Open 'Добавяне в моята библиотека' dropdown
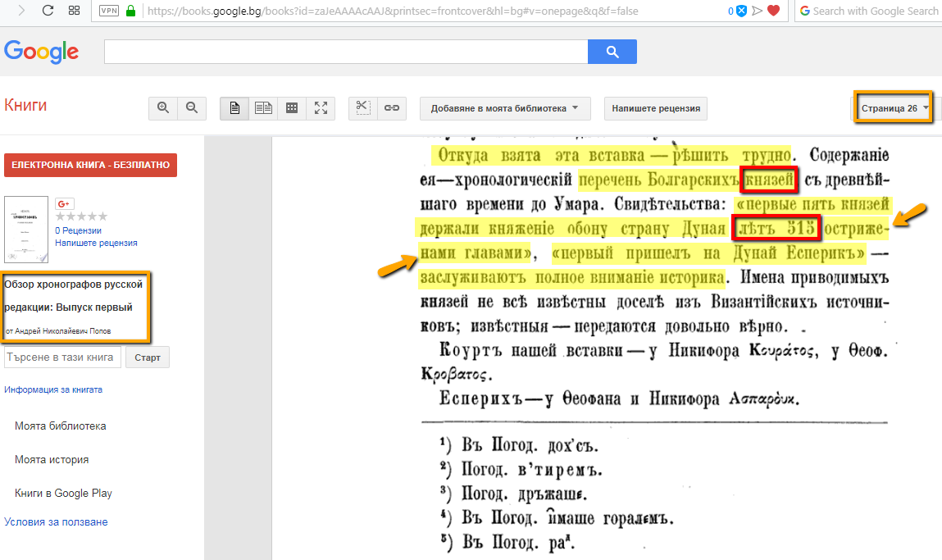942x560 pixels. (504, 108)
